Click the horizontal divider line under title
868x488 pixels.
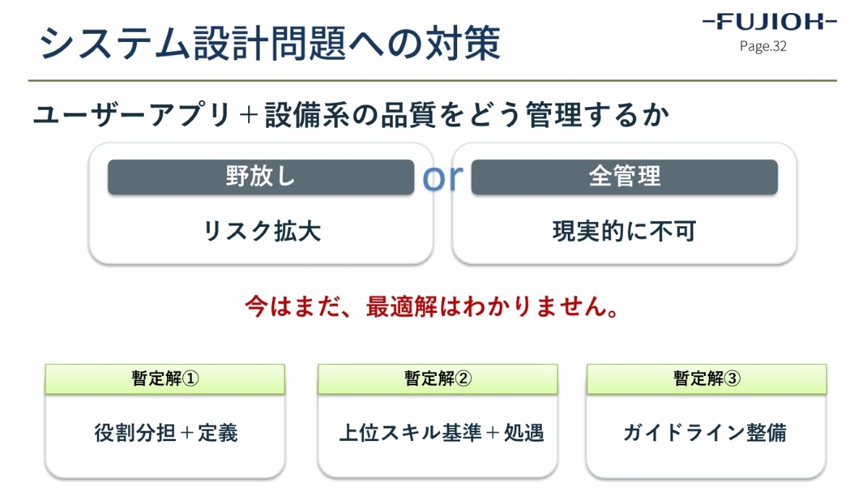(433, 80)
